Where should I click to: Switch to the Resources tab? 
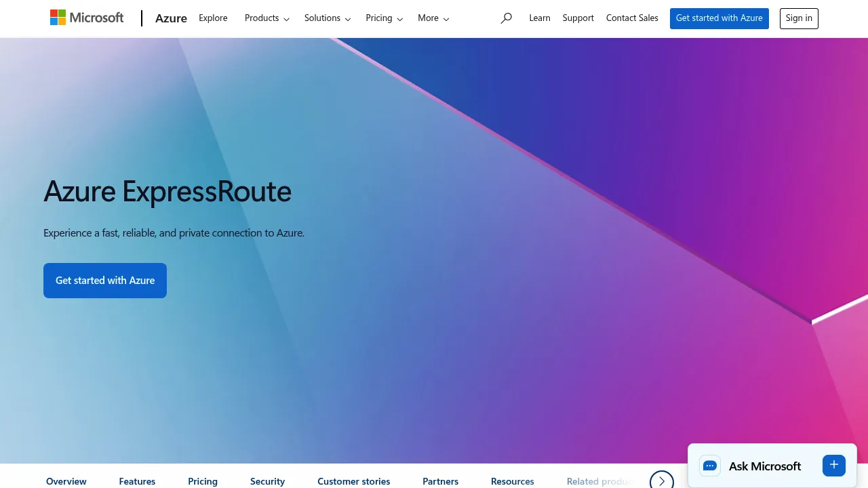pyautogui.click(x=513, y=481)
